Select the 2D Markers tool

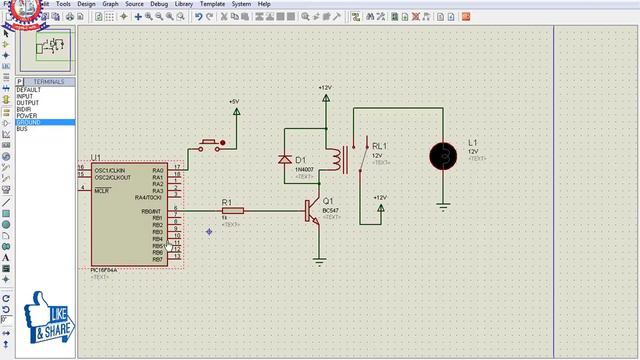click(x=6, y=280)
